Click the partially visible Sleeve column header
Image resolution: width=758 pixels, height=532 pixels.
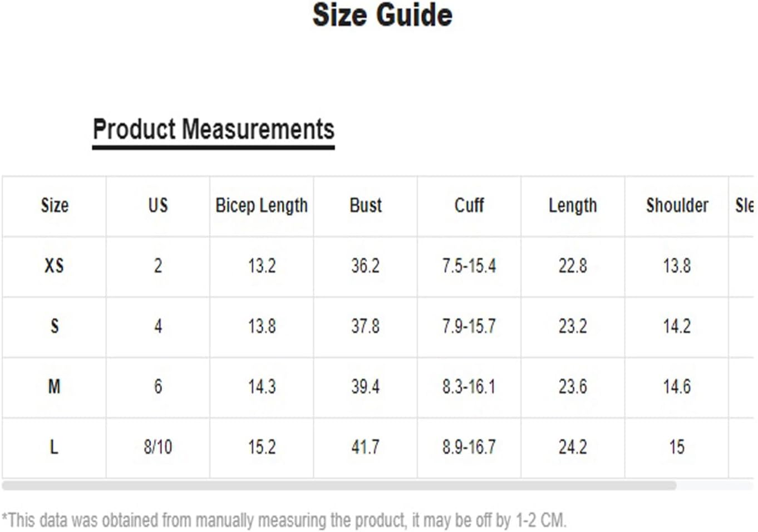click(x=744, y=205)
